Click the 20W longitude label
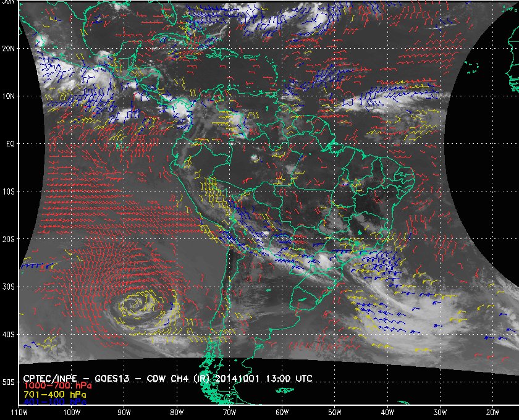This screenshot has height=420, width=519. [x=492, y=413]
